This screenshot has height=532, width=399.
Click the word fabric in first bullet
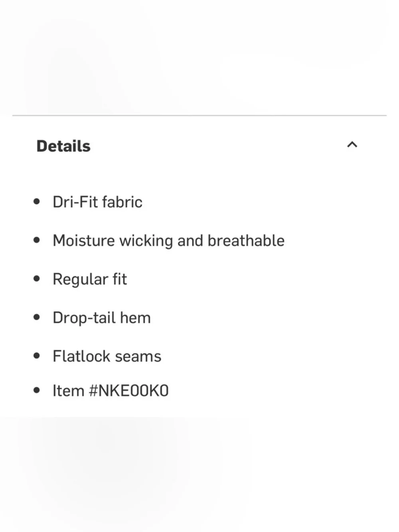point(122,202)
